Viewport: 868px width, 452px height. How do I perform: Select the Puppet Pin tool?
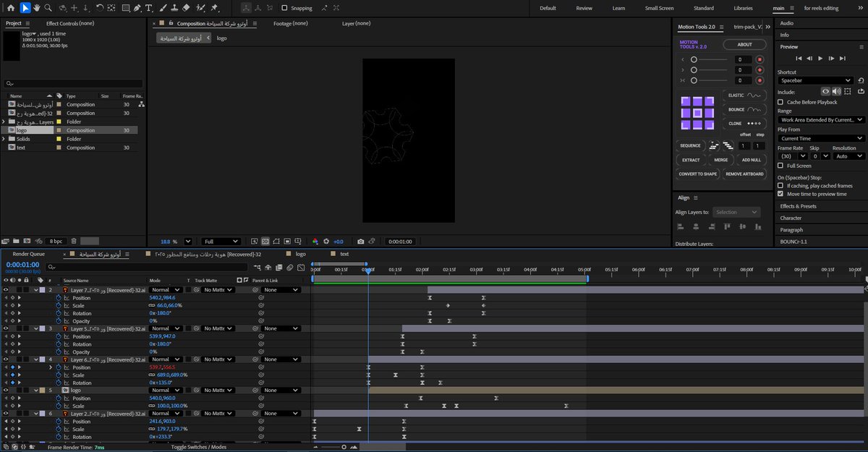pyautogui.click(x=215, y=8)
